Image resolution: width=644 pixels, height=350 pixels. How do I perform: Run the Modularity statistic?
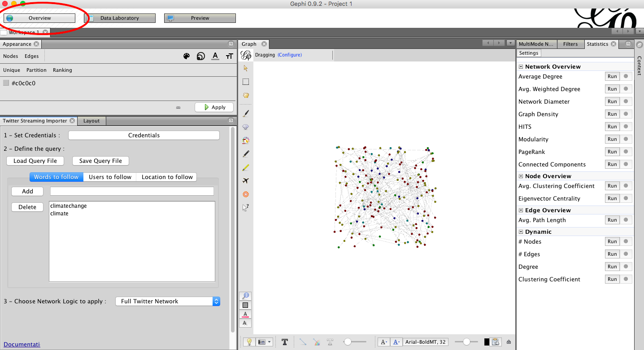(x=612, y=139)
